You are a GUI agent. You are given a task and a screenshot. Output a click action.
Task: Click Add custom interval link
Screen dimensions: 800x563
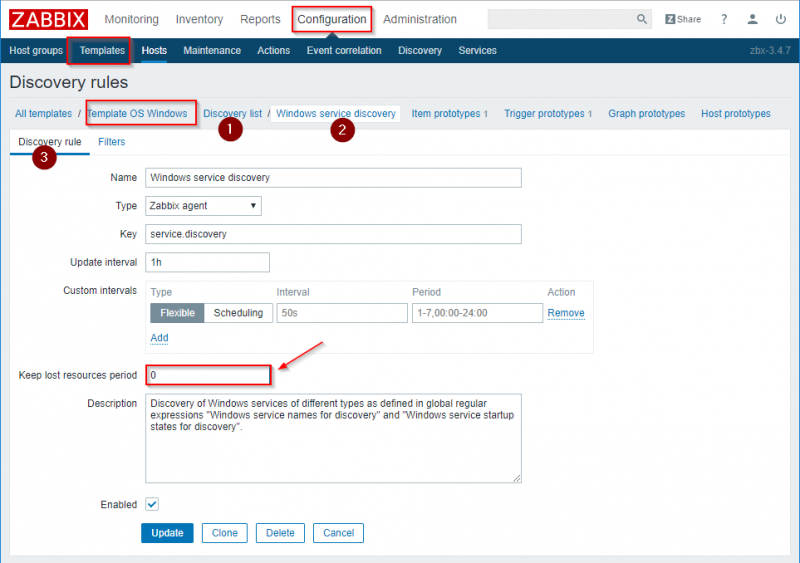(x=159, y=338)
